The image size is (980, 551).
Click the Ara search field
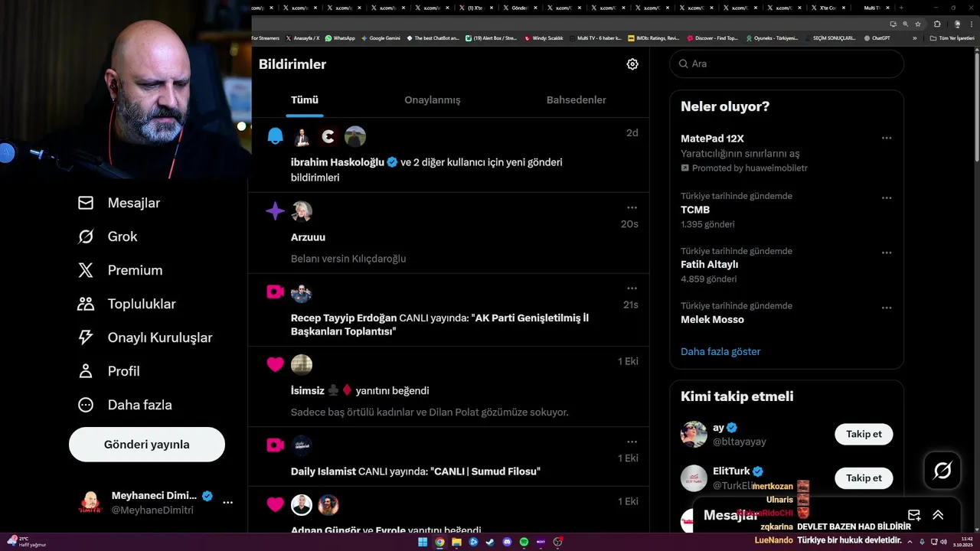click(787, 64)
